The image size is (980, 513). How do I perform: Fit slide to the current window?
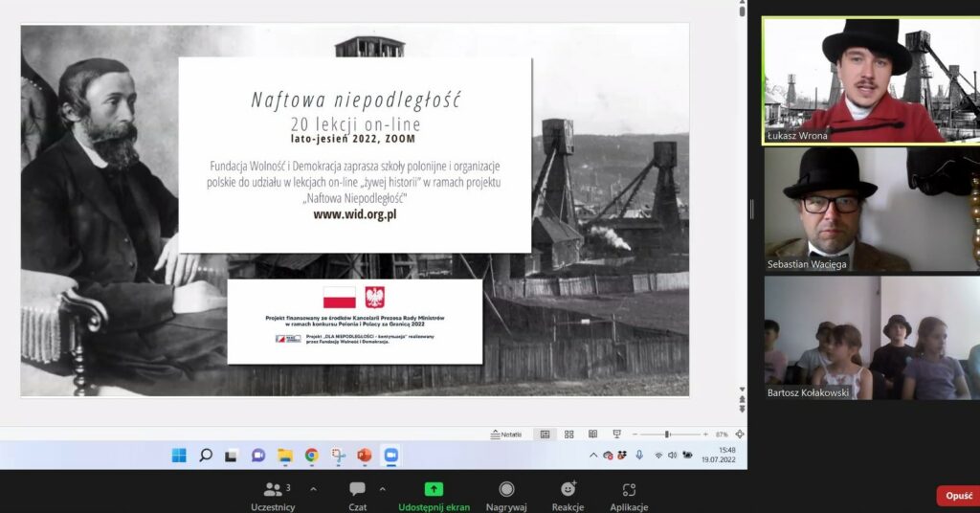click(740, 434)
